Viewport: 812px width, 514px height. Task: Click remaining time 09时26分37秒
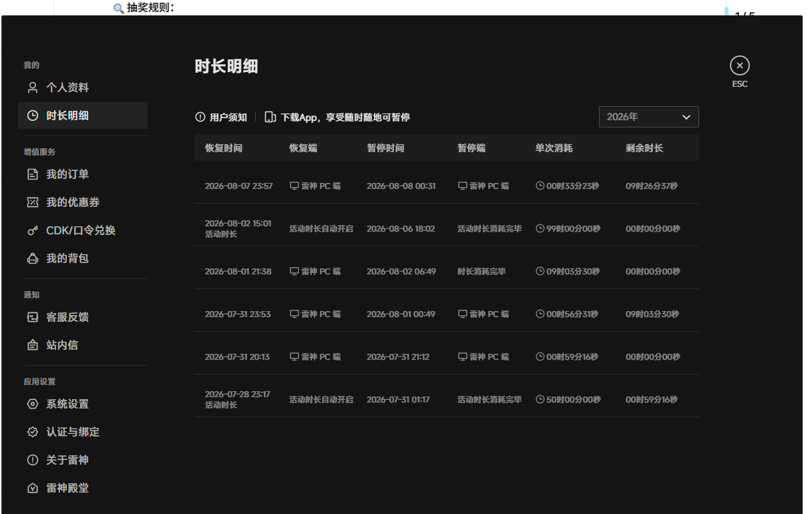click(652, 186)
